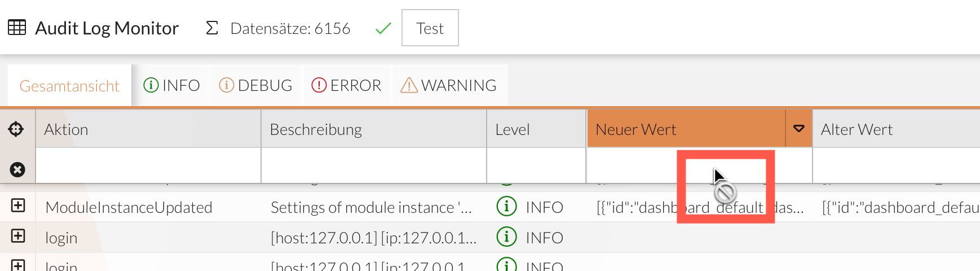
Task: Click the green checkmark status icon
Action: 383,28
